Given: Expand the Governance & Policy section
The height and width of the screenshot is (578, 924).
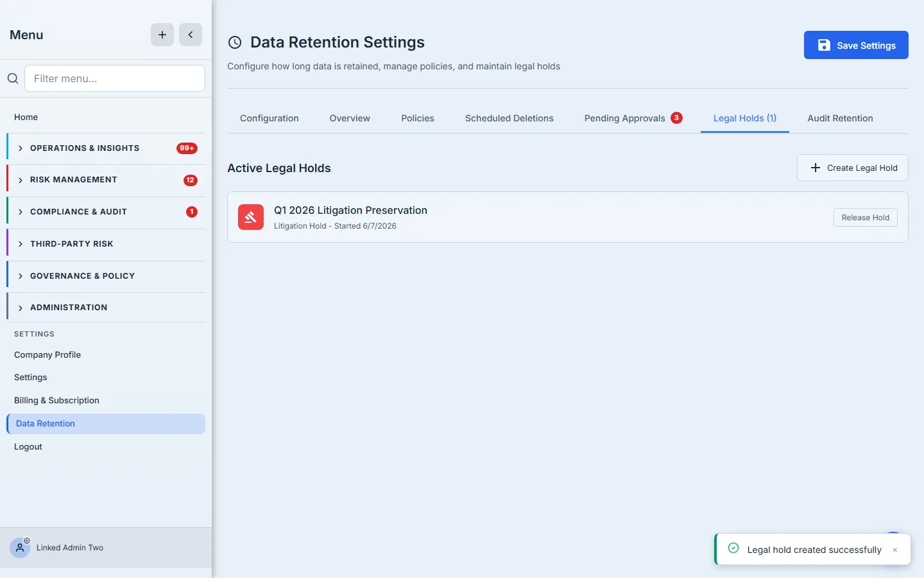Looking at the screenshot, I should click(x=106, y=276).
